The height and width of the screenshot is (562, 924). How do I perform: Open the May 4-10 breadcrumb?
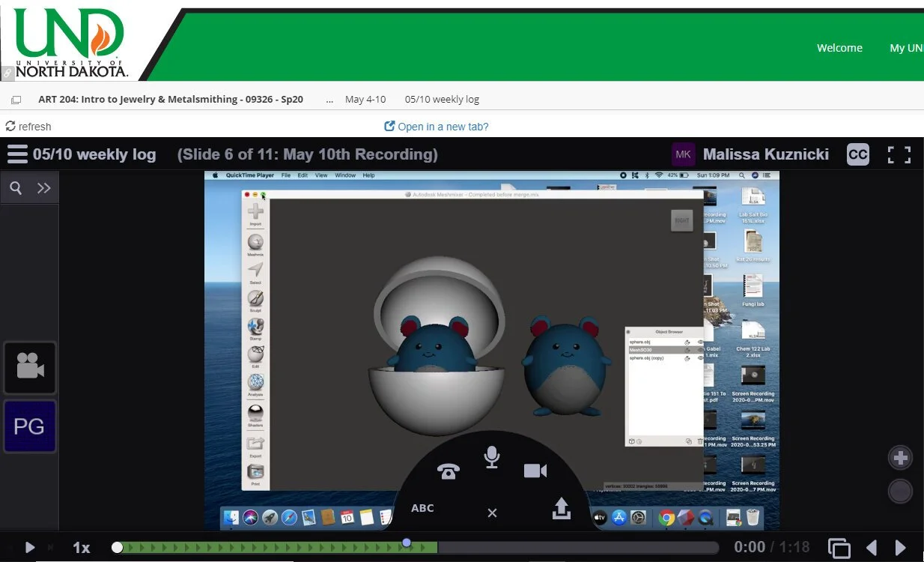pyautogui.click(x=365, y=99)
